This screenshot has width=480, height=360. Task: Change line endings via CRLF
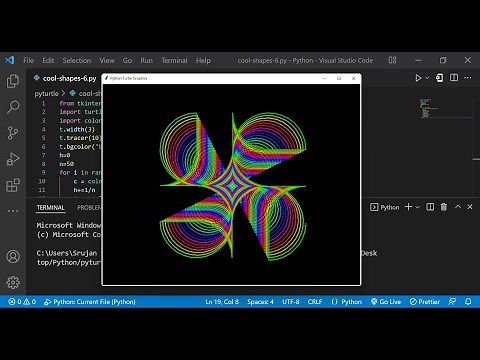(315, 302)
